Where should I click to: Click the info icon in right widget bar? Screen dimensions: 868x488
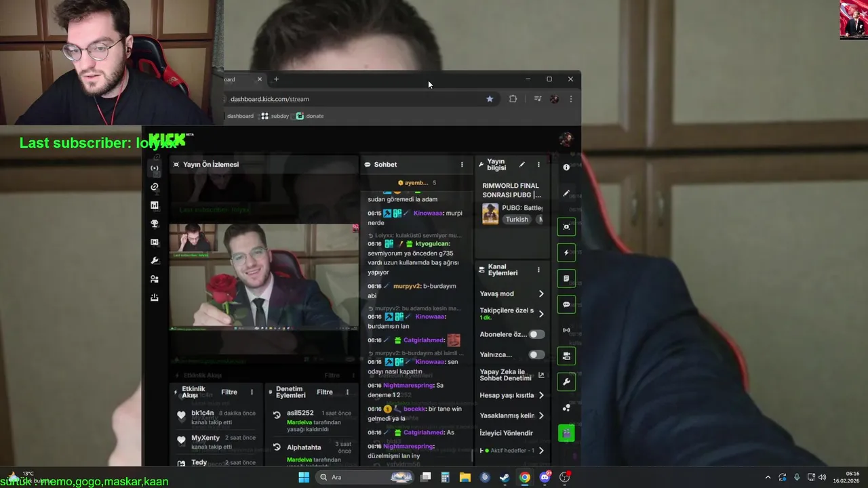pyautogui.click(x=566, y=167)
